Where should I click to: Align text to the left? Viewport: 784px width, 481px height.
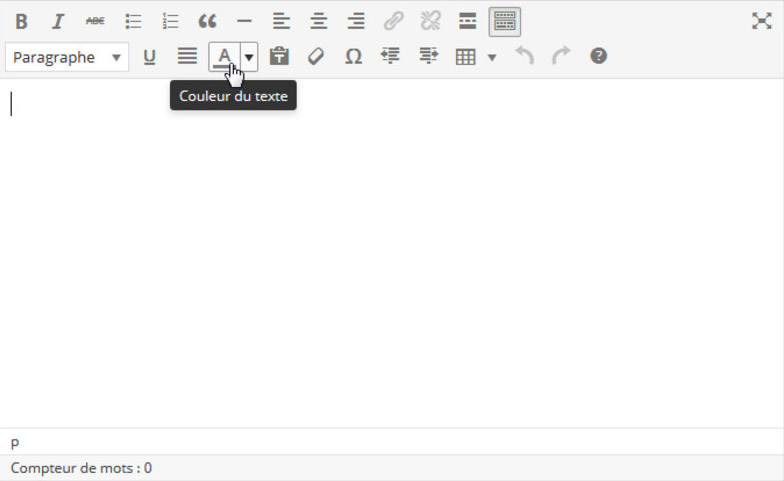point(281,22)
